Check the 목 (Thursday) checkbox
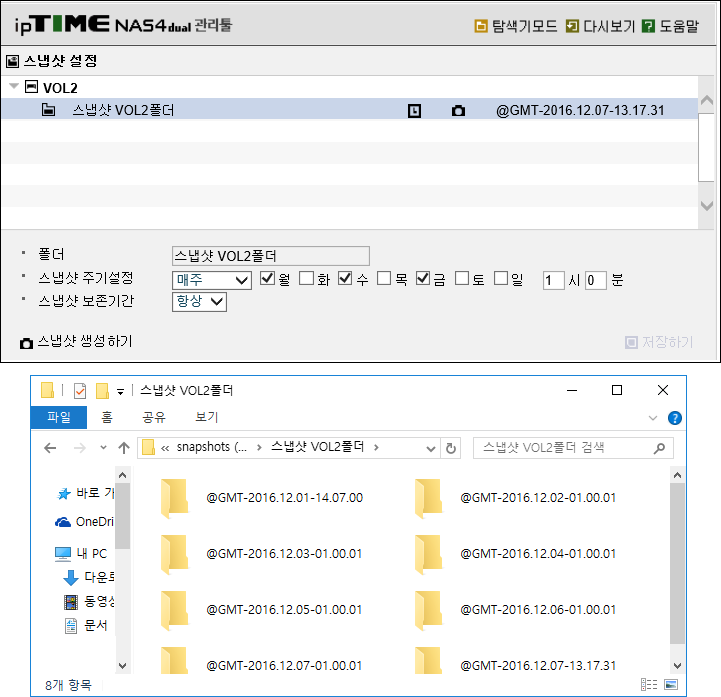The image size is (721, 697). [384, 278]
